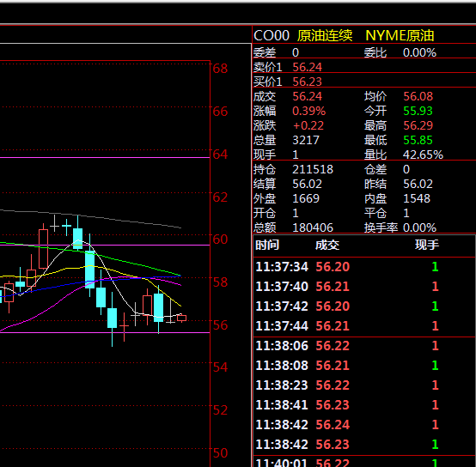The height and width of the screenshot is (467, 476).
Task: Click the magenta horizontal line near 64
Action: [105, 157]
